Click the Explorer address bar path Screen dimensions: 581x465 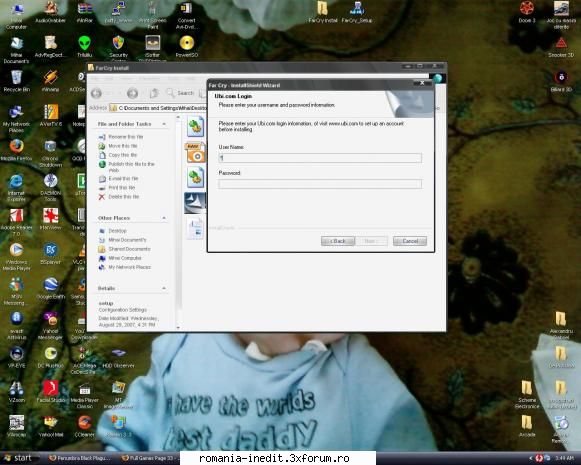[162, 108]
